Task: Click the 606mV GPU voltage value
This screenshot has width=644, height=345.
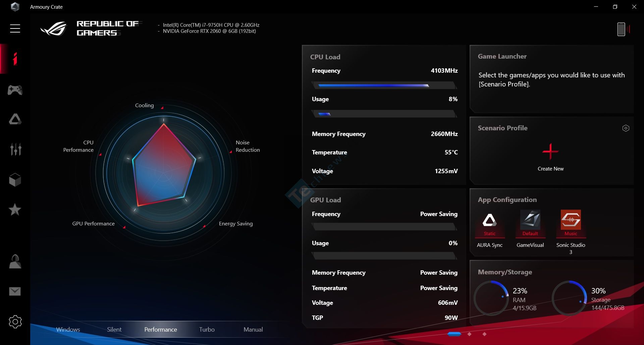Action: (x=448, y=303)
